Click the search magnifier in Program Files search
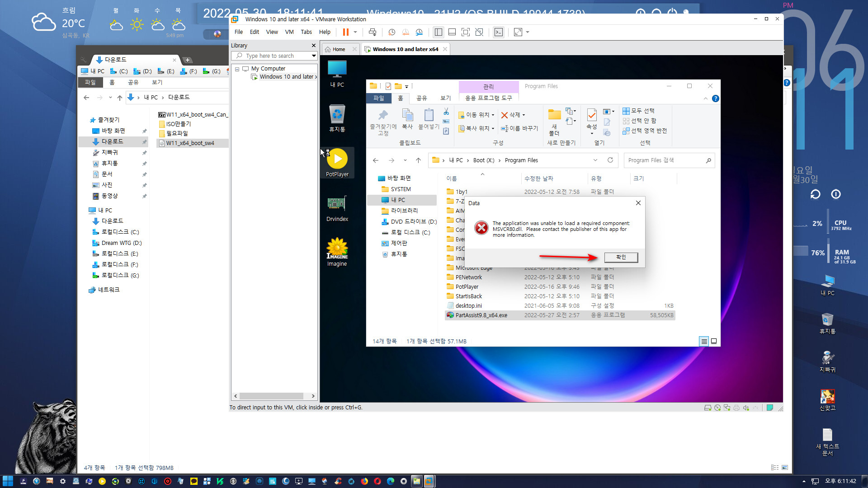868x488 pixels. point(708,160)
